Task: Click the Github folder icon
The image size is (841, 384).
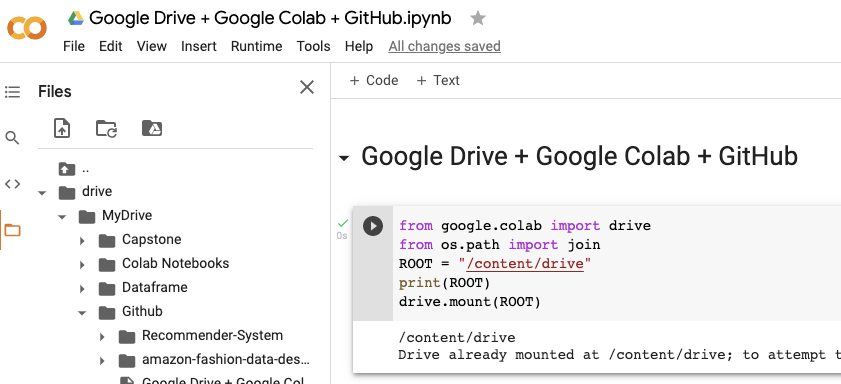Action: [x=107, y=313]
